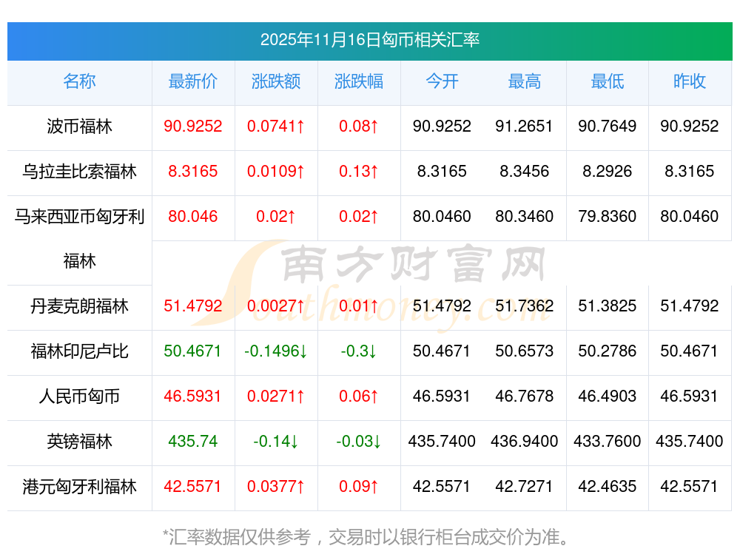Select the 英镑福林 row name

(79, 442)
